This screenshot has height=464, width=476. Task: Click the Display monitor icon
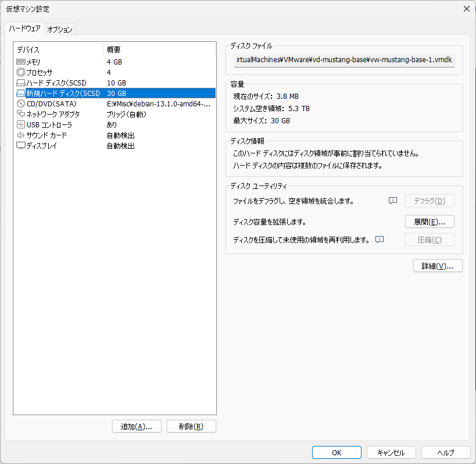(x=21, y=145)
